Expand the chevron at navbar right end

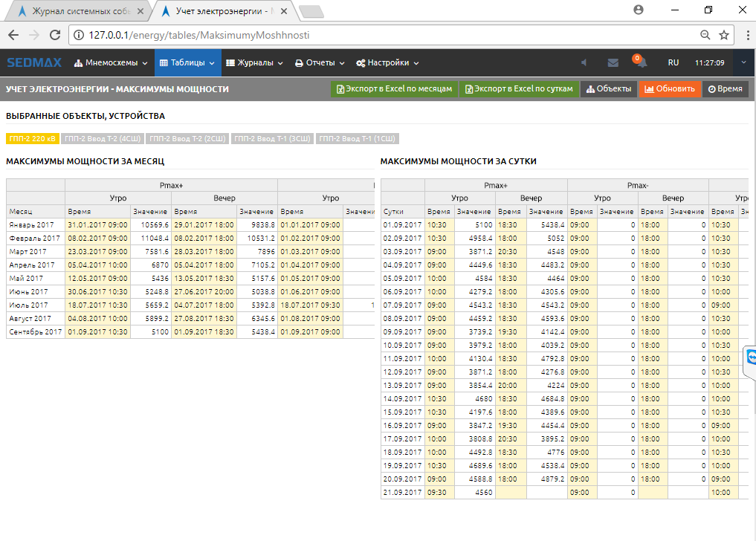[744, 63]
